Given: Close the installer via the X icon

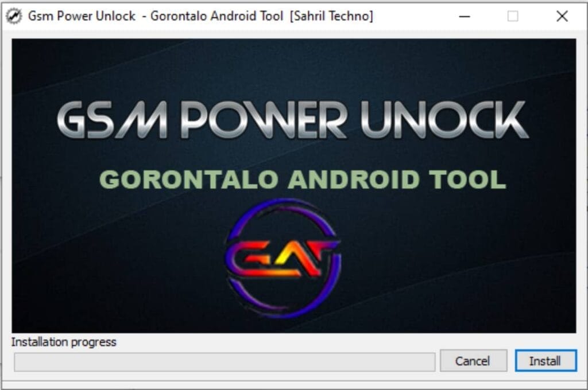Looking at the screenshot, I should pyautogui.click(x=561, y=16).
